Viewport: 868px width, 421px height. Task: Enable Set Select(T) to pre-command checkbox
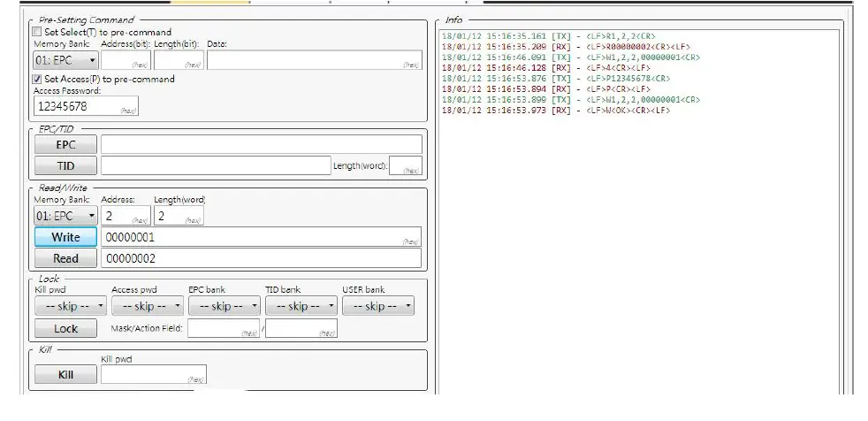point(37,32)
